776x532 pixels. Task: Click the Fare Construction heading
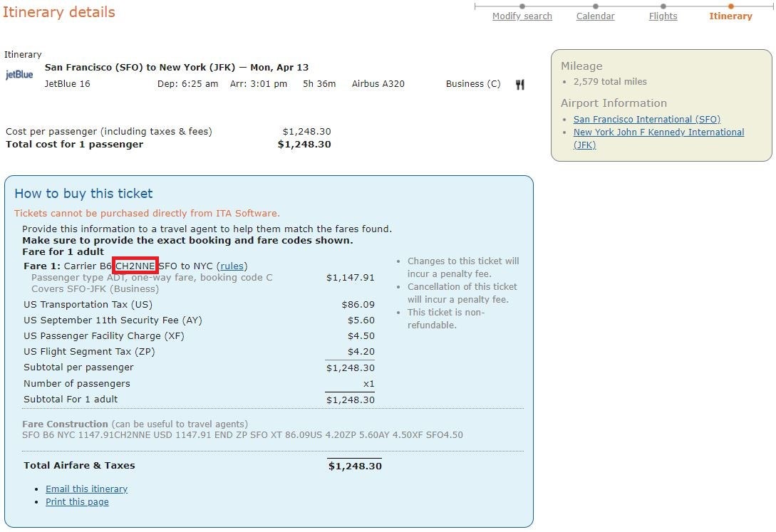pos(65,424)
